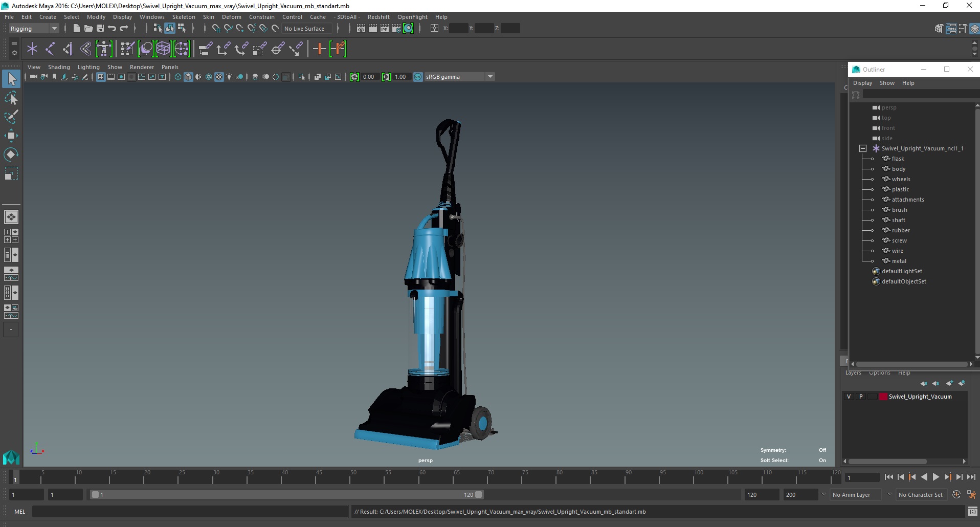Click the MEL command input line
980x527 pixels.
[190, 511]
